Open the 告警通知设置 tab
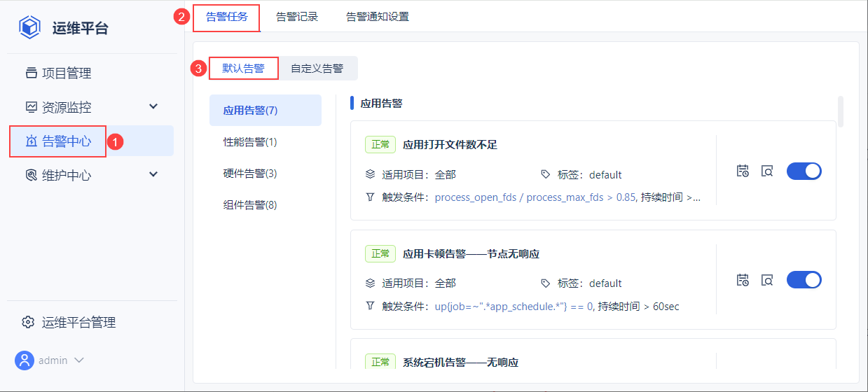 point(378,17)
